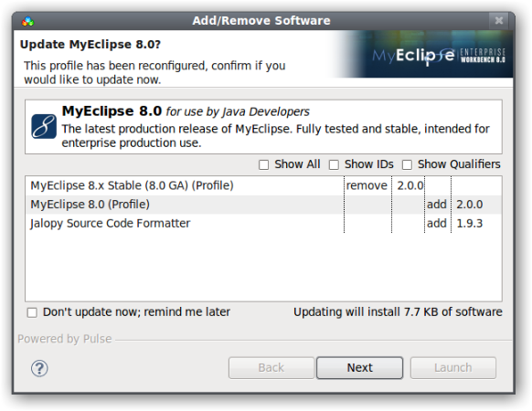Click the Launch button
The height and width of the screenshot is (411, 532).
[453, 367]
